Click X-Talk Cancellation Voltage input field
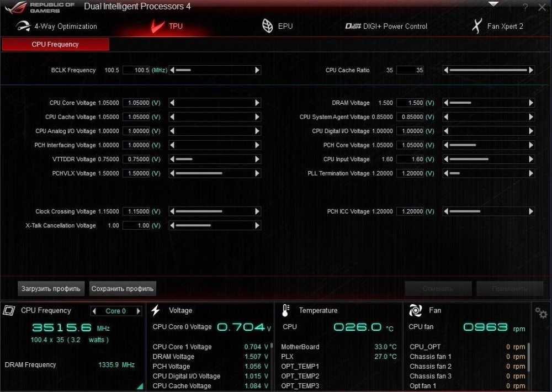The width and height of the screenshot is (552, 392). [136, 225]
